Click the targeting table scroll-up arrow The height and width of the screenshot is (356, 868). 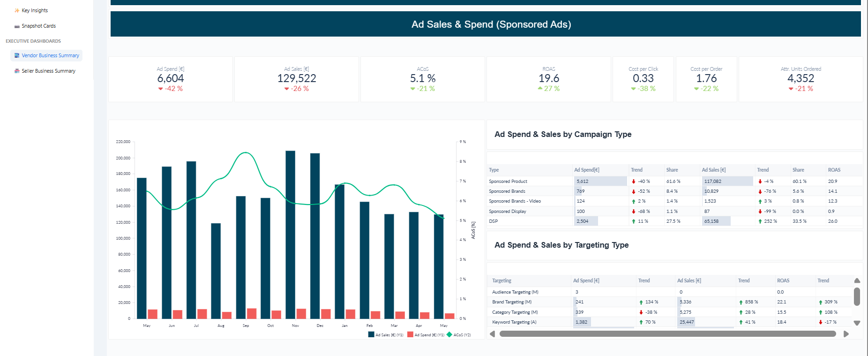(857, 280)
